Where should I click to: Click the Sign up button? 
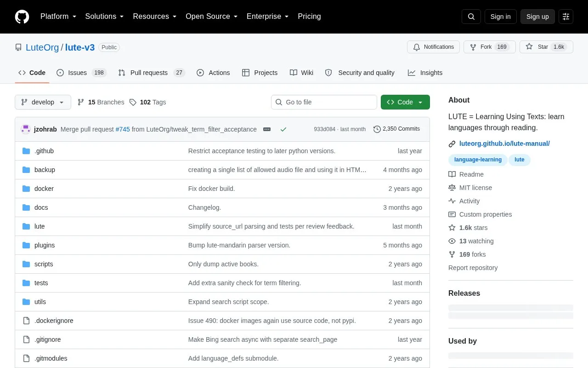click(537, 17)
